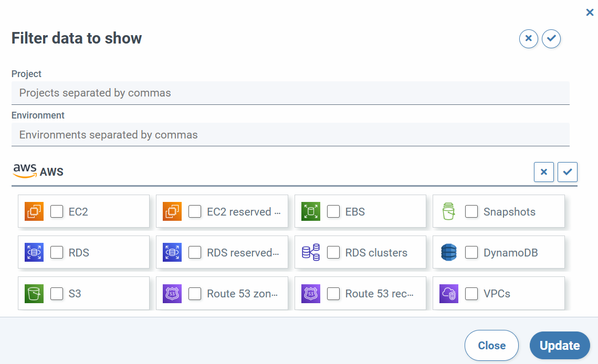This screenshot has width=598, height=364.
Task: Enable the Route 53 zones checkbox
Action: pos(195,294)
